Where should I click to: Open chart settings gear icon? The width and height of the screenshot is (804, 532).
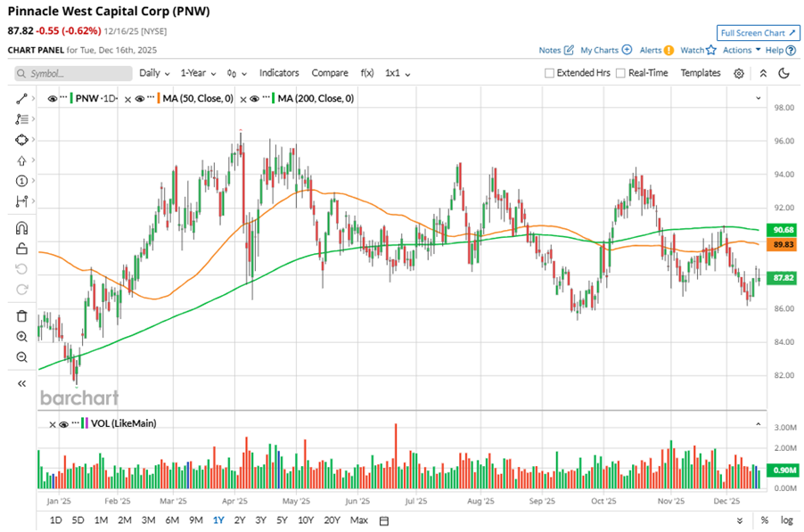(739, 73)
